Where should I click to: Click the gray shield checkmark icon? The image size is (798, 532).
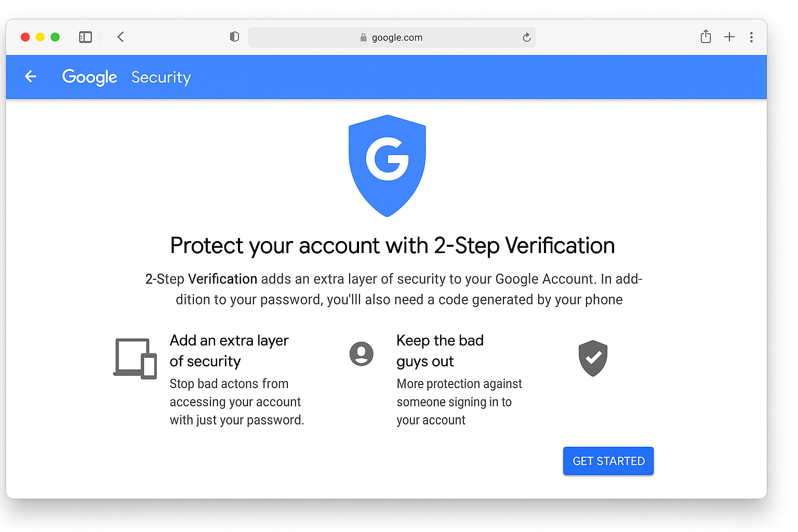click(592, 358)
